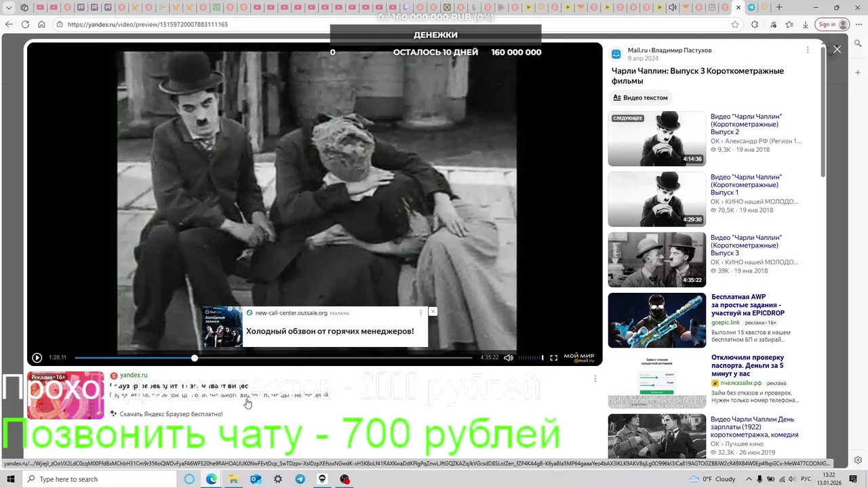Open the weather widget 0°F Cloudy
The width and height of the screenshot is (868, 488).
[x=713, y=479]
